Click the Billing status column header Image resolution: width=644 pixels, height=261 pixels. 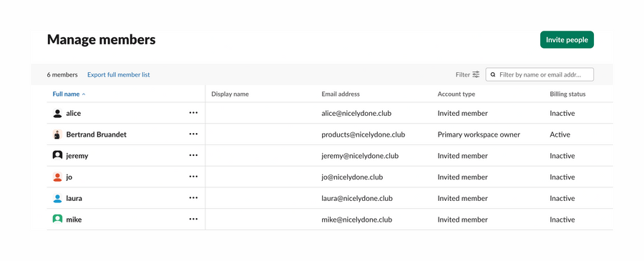[x=567, y=94]
